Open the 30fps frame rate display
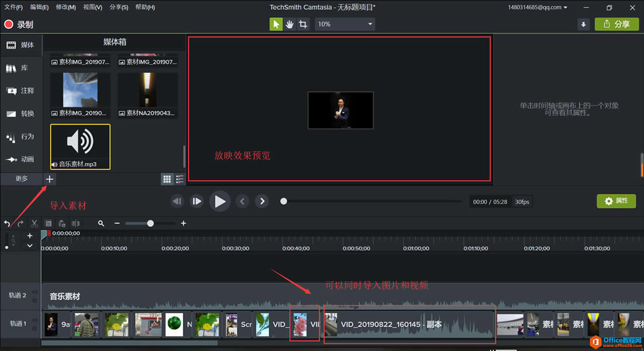The height and width of the screenshot is (351, 644). (x=522, y=202)
